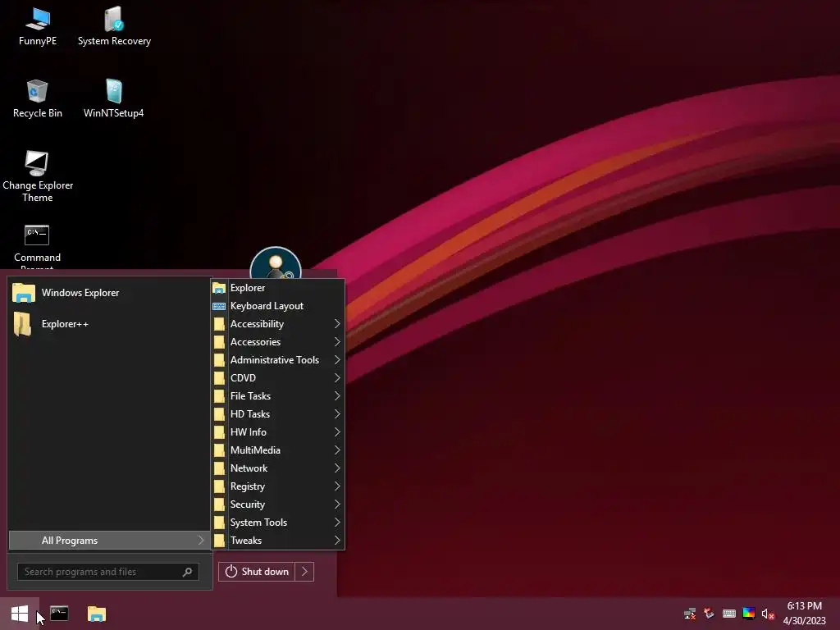Expand HW Info submenu arrow
The width and height of the screenshot is (840, 630).
tap(337, 431)
